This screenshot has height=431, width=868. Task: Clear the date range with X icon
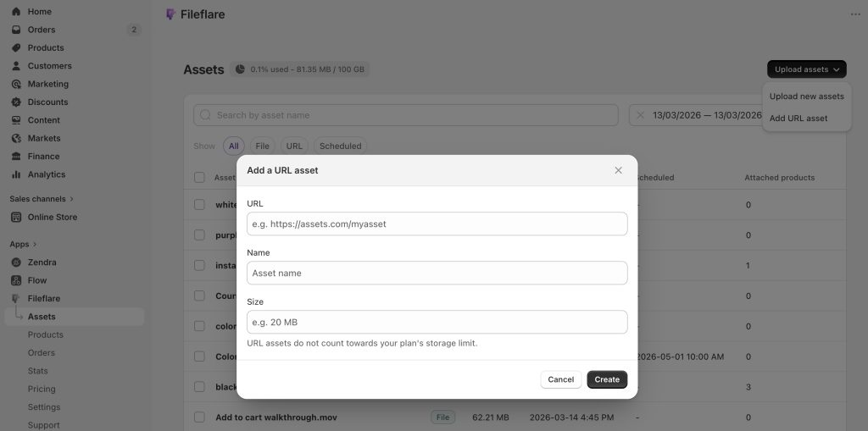click(x=641, y=115)
